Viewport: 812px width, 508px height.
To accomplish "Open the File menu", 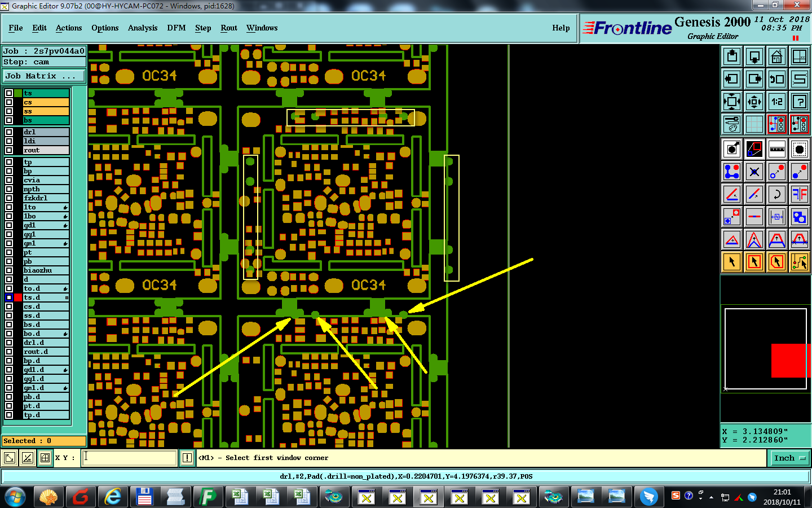I will 16,28.
